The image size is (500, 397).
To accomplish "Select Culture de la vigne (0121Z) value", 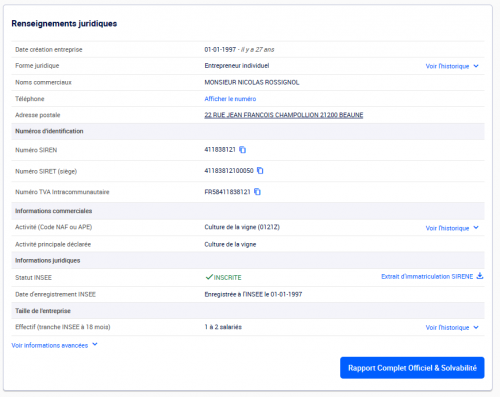I will pos(242,227).
